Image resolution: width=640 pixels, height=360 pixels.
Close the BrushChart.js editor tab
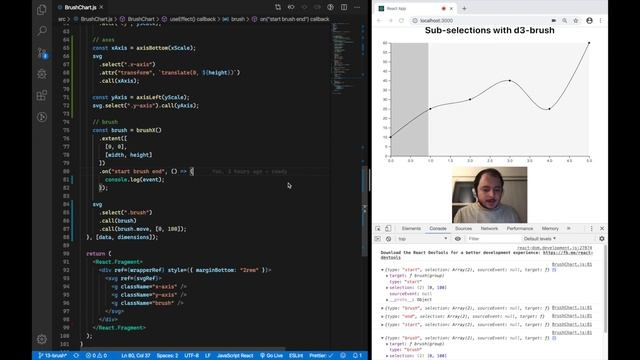tap(101, 7)
